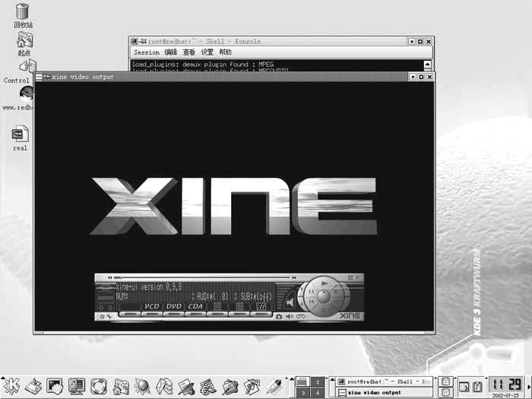Switch to virtual desktop 2 in pager
Screen dimensions: 532x399
tap(319, 381)
